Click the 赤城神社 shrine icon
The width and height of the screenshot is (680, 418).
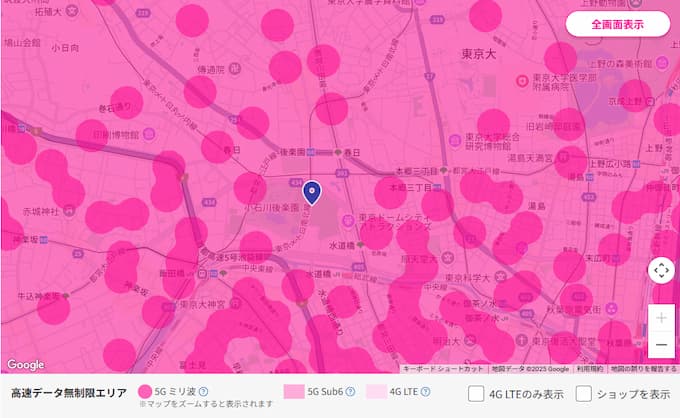[x=69, y=211]
